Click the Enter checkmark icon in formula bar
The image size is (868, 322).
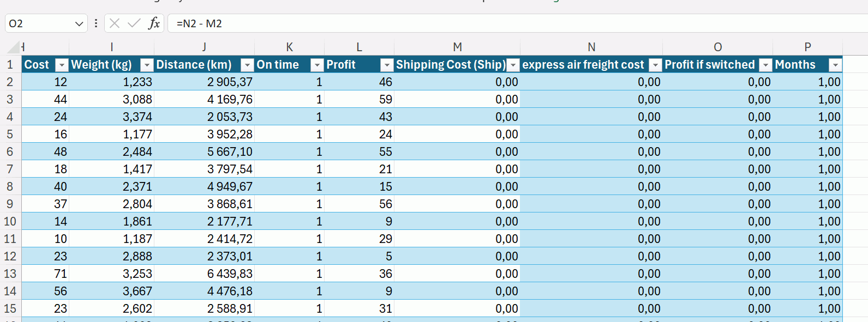tap(134, 23)
